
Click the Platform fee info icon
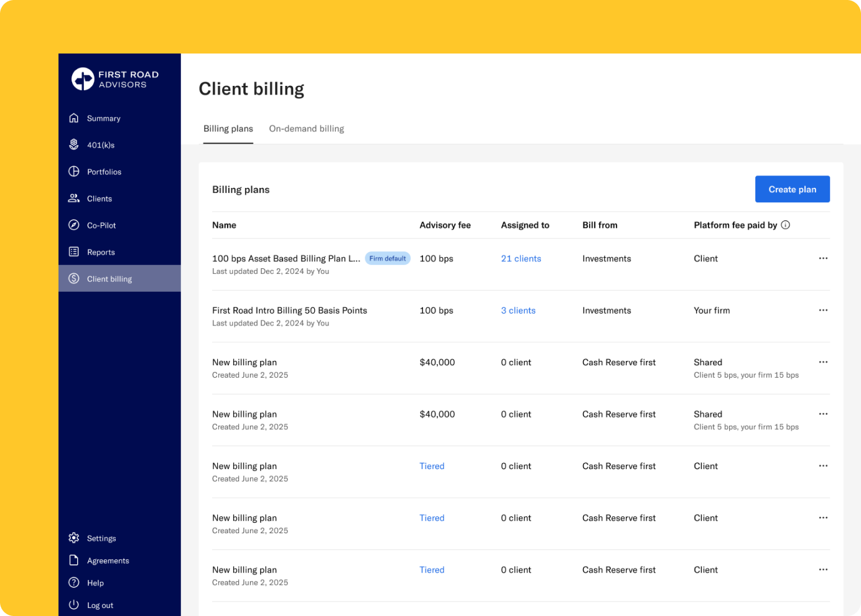click(x=786, y=225)
